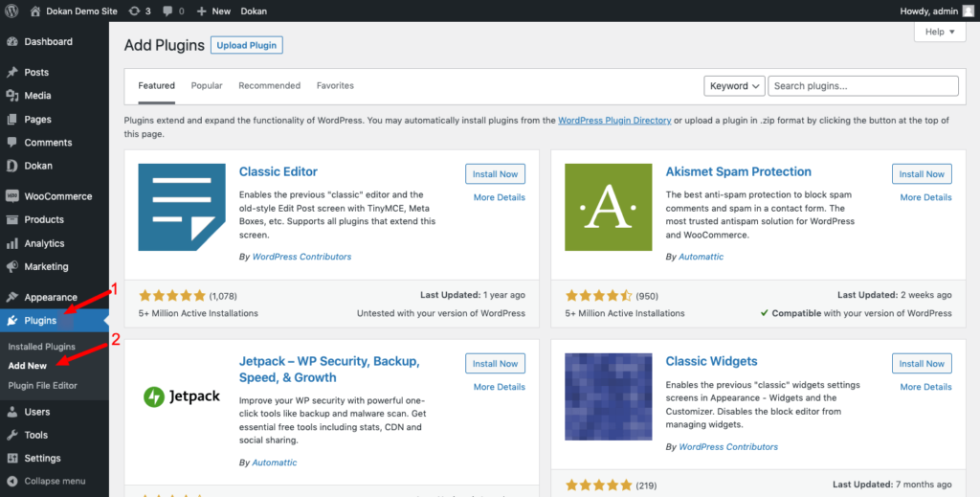This screenshot has width=980, height=497.
Task: Open WordPress Contributors link under Classic Editor
Action: (301, 257)
